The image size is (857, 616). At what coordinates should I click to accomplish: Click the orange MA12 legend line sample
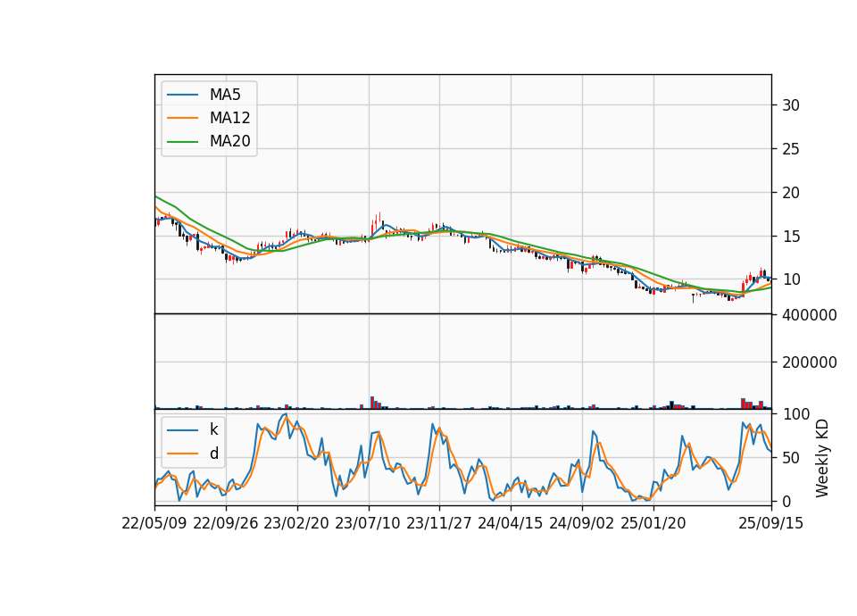[182, 118]
